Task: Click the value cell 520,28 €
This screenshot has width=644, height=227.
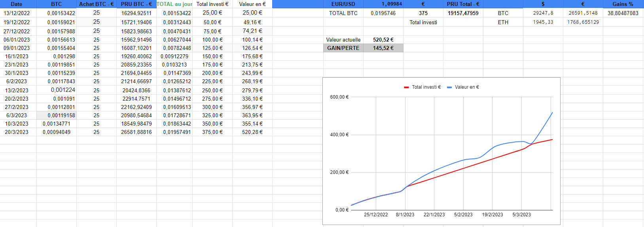Action: pyautogui.click(x=252, y=132)
